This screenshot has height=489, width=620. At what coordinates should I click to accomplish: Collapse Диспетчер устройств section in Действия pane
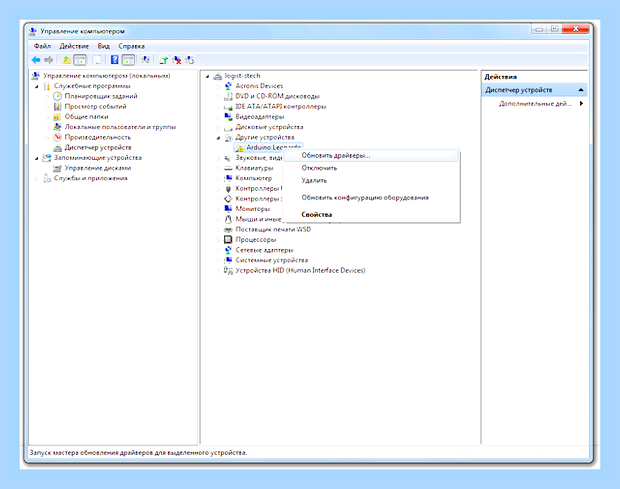580,90
